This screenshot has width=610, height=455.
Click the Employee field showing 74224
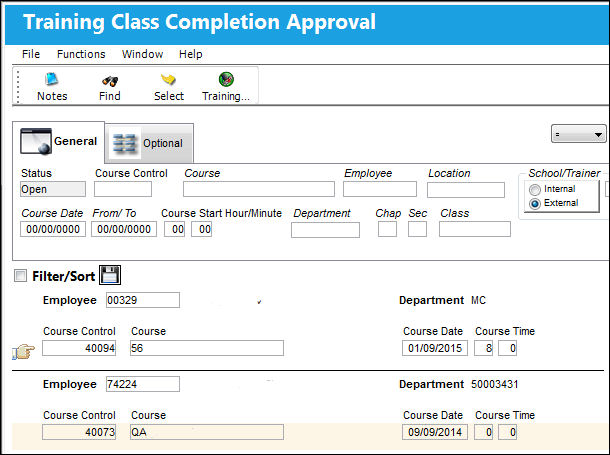pos(143,384)
